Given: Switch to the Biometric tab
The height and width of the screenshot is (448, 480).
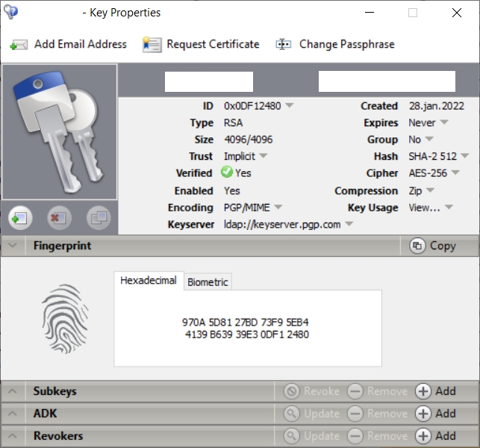Looking at the screenshot, I should [x=208, y=282].
